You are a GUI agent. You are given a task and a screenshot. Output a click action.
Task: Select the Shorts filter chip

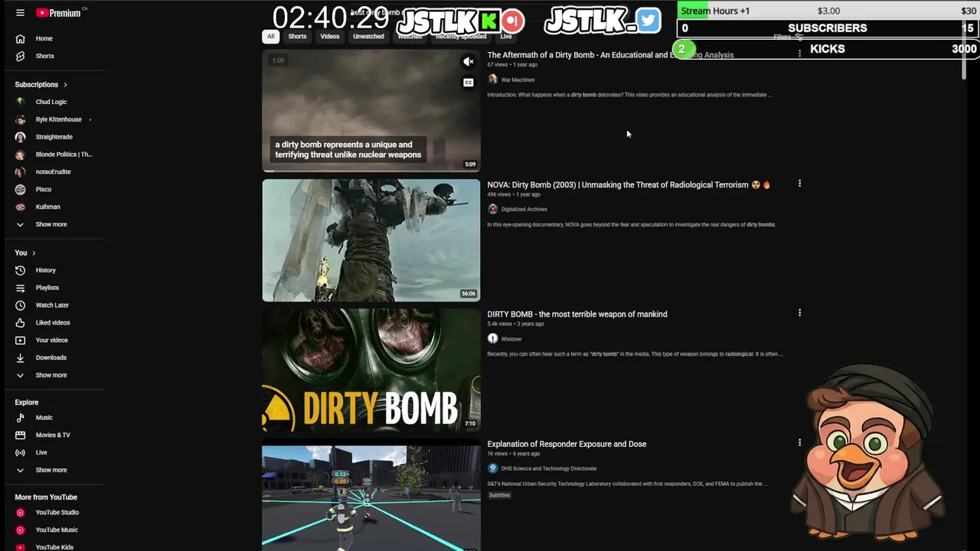(x=297, y=36)
